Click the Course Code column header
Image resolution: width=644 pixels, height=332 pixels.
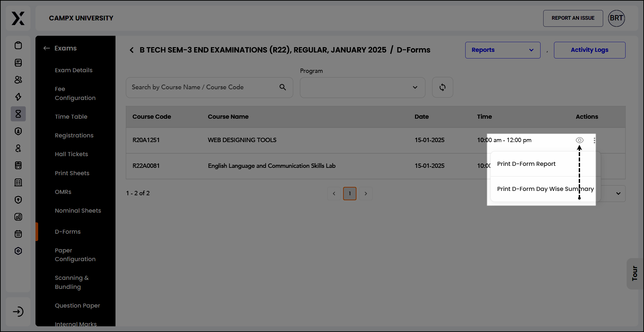152,117
